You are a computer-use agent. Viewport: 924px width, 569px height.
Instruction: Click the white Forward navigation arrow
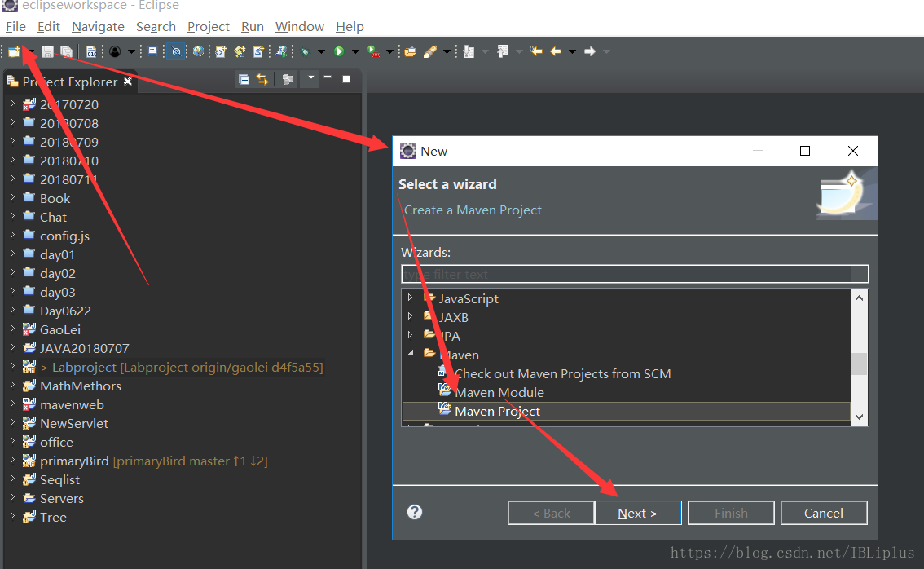coord(590,52)
